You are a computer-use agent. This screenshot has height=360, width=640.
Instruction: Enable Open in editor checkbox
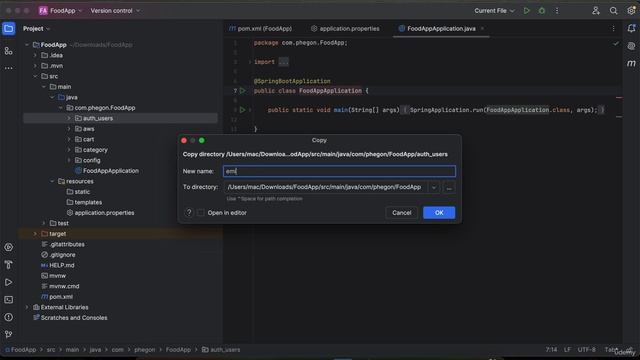pyautogui.click(x=201, y=213)
